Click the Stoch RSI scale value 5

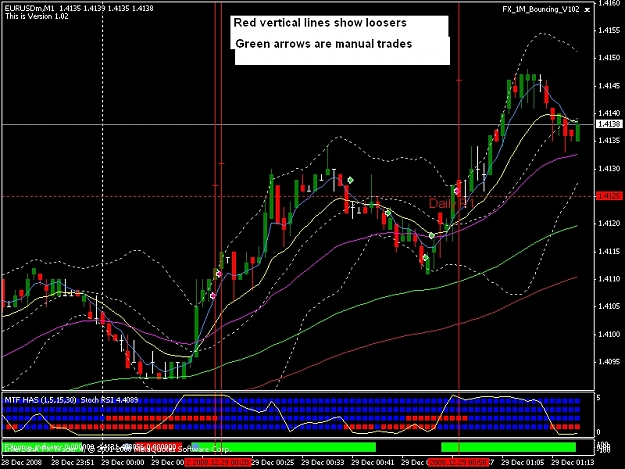click(x=598, y=397)
